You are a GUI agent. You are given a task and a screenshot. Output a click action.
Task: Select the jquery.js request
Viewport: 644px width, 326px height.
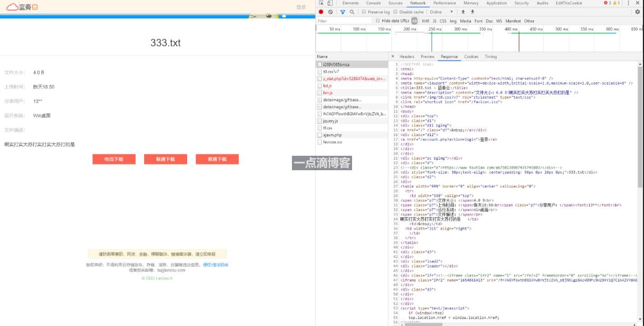[352, 121]
